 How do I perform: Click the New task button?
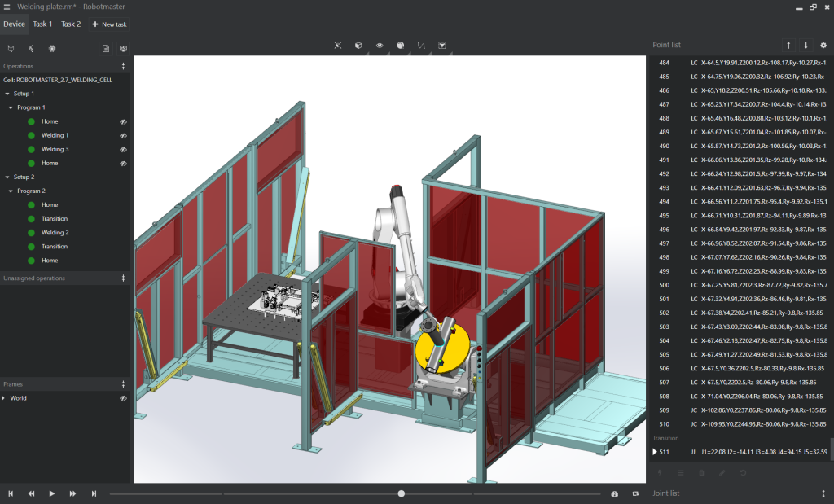point(110,24)
